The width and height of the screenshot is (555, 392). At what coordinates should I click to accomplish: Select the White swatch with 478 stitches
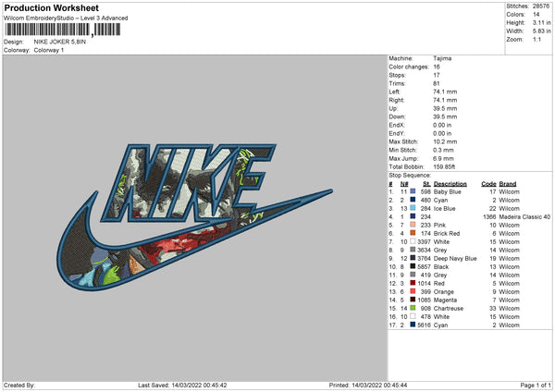(x=413, y=316)
